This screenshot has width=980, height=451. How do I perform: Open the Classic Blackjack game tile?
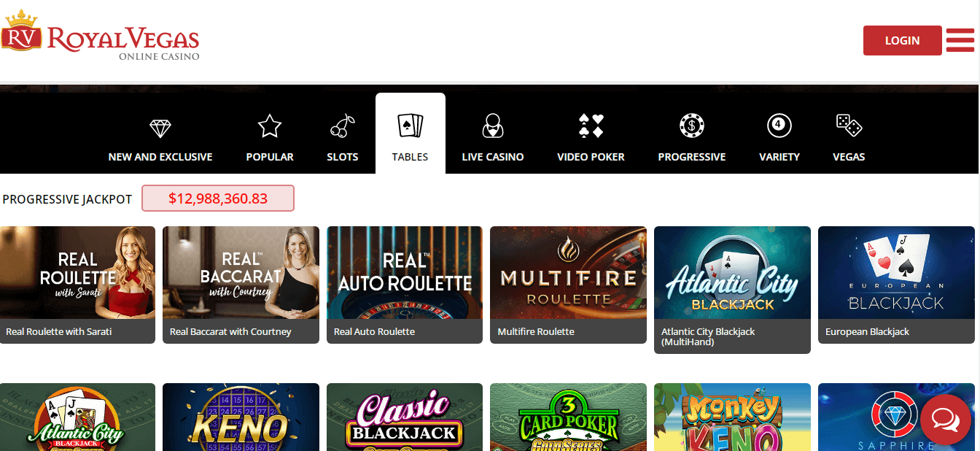click(x=405, y=417)
